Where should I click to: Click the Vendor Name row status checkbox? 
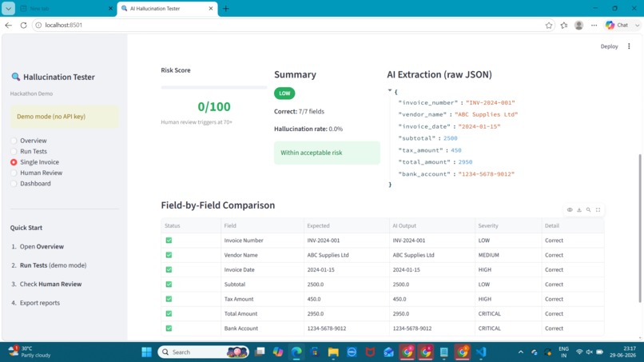169,255
